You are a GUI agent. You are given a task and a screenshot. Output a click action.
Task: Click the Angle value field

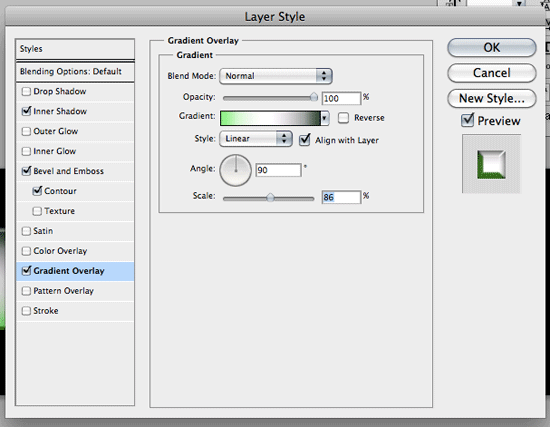(x=278, y=170)
